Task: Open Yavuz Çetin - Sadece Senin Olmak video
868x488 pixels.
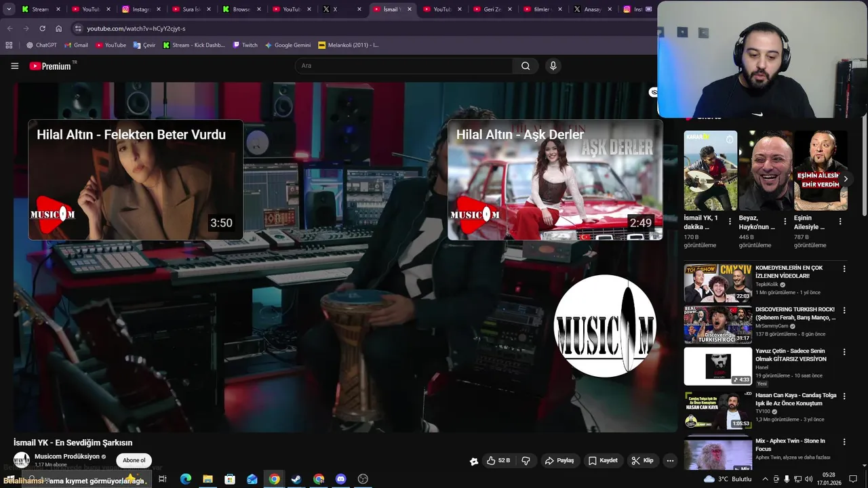Action: pyautogui.click(x=791, y=355)
